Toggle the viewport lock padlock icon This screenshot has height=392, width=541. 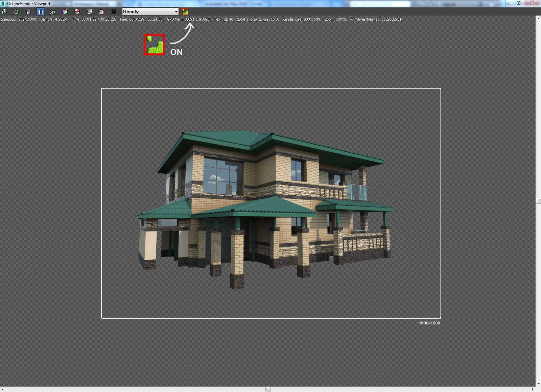(x=28, y=11)
